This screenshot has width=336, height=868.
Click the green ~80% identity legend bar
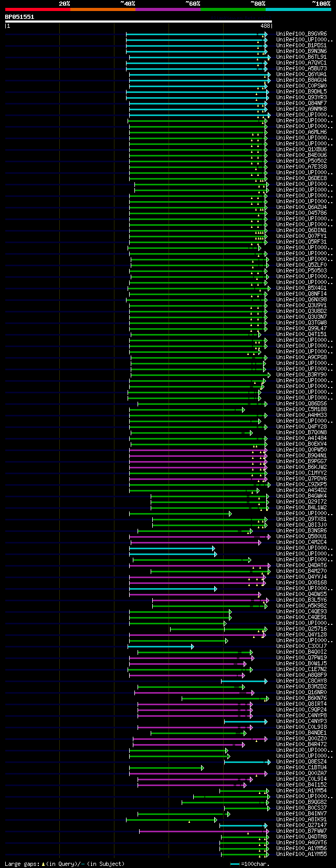(233, 9)
